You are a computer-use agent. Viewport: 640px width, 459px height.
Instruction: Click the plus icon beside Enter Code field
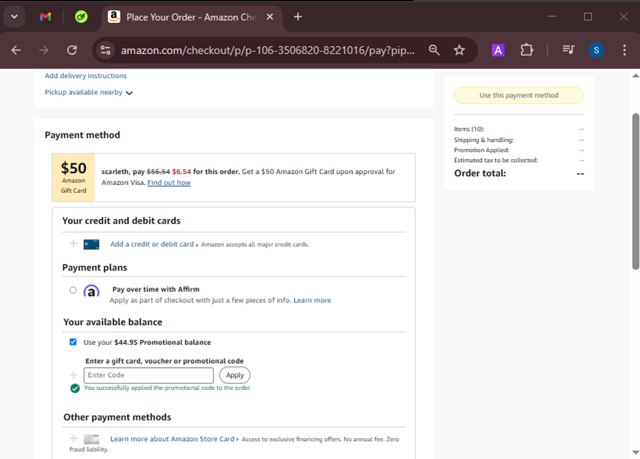(73, 375)
